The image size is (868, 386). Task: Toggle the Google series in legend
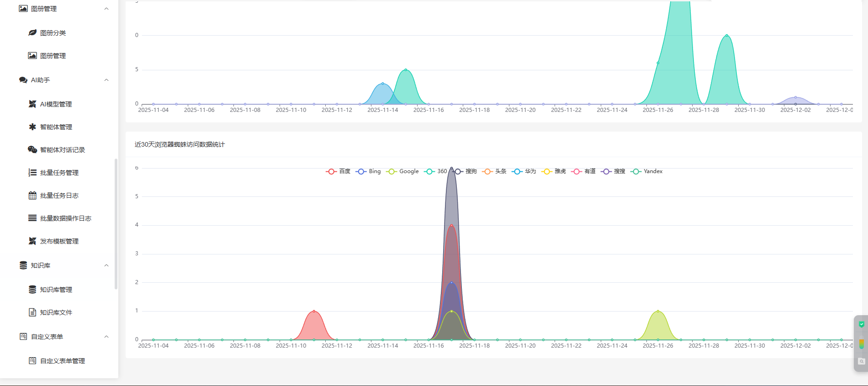coord(402,171)
